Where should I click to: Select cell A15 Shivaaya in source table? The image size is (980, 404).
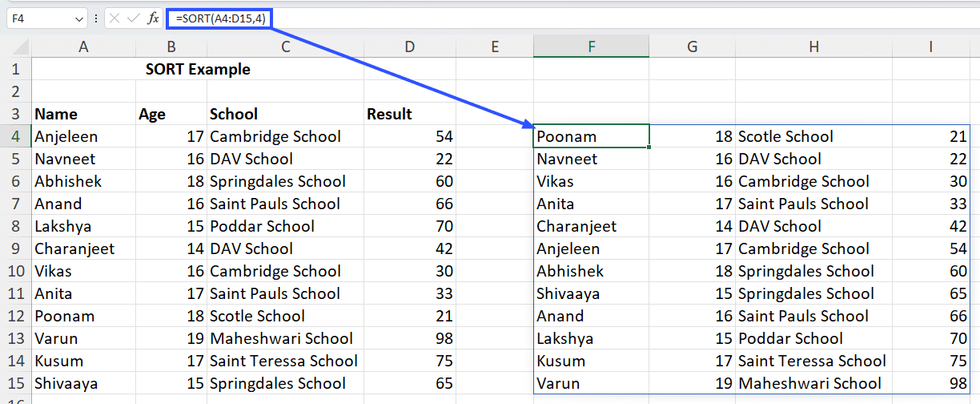83,383
